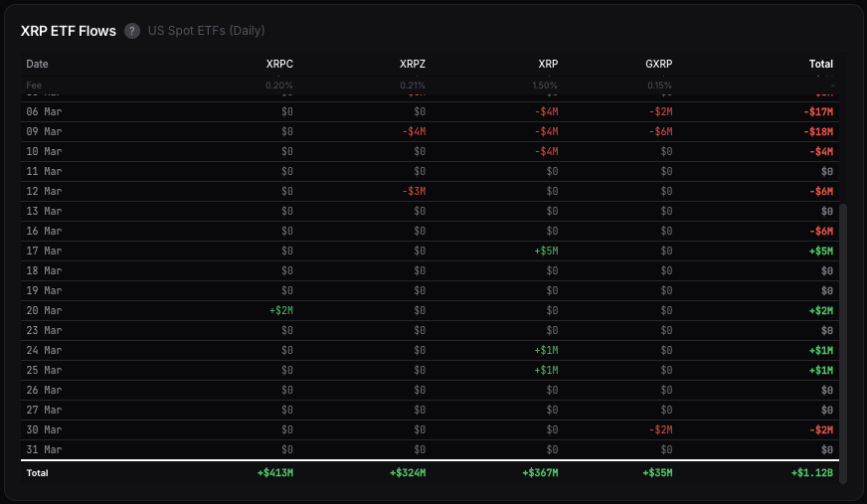Click the -$6M total for 12 Mar

tap(821, 191)
